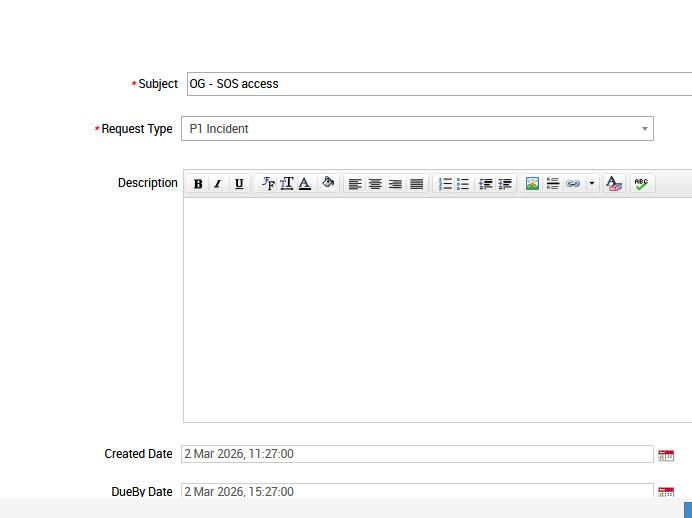Toggle bold formatting in description toolbar
Viewport: 692px width, 518px height.
pyautogui.click(x=198, y=184)
